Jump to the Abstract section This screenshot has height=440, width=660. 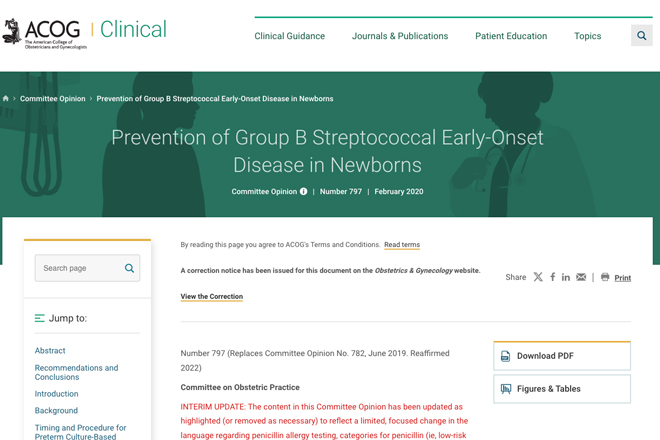coord(50,351)
